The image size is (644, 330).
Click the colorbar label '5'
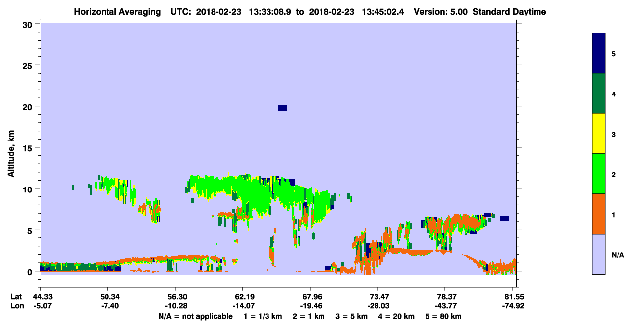[x=614, y=53]
